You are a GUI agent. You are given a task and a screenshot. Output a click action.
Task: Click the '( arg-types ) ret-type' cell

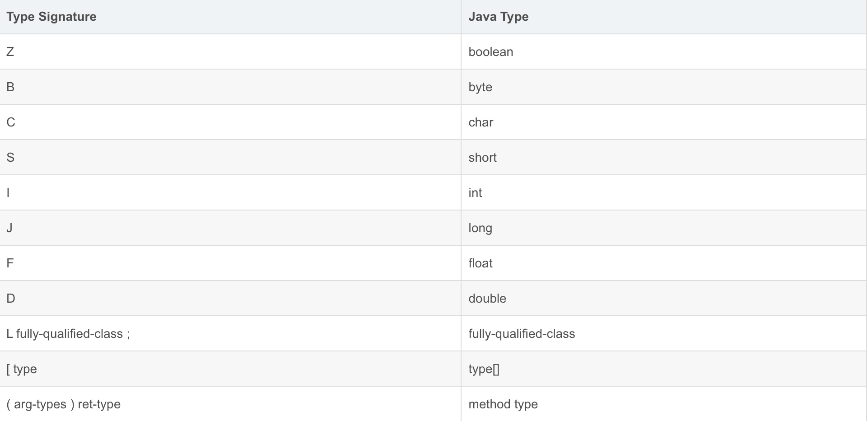pos(230,404)
